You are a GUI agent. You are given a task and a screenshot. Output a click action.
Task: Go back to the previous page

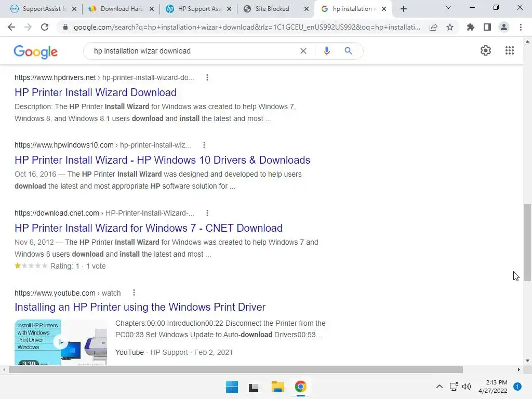11,27
